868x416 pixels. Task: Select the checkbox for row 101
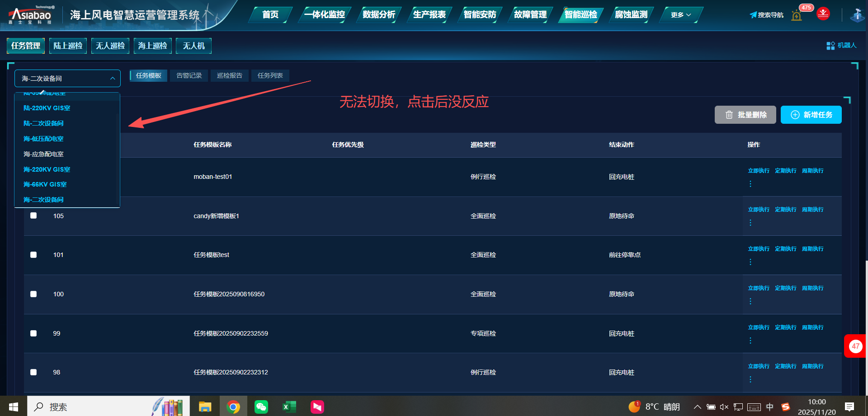tap(33, 255)
